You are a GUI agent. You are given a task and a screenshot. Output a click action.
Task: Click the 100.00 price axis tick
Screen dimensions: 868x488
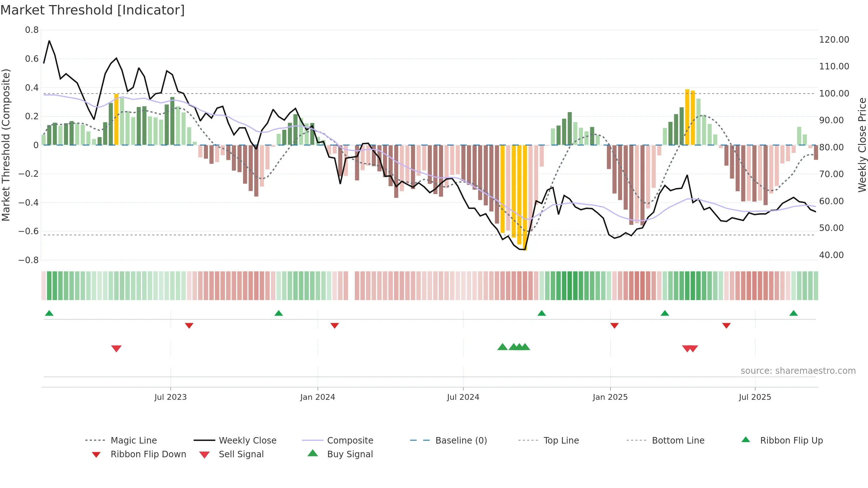pyautogui.click(x=834, y=93)
